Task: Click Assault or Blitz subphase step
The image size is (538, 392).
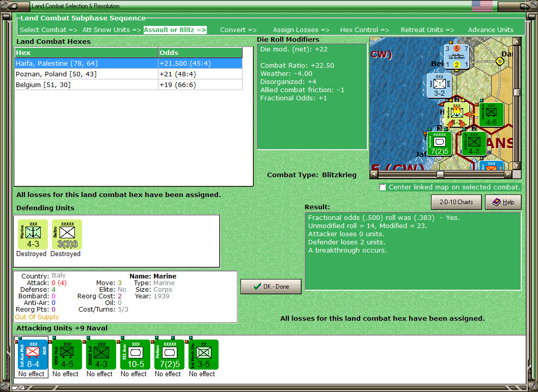Action: 175,30
